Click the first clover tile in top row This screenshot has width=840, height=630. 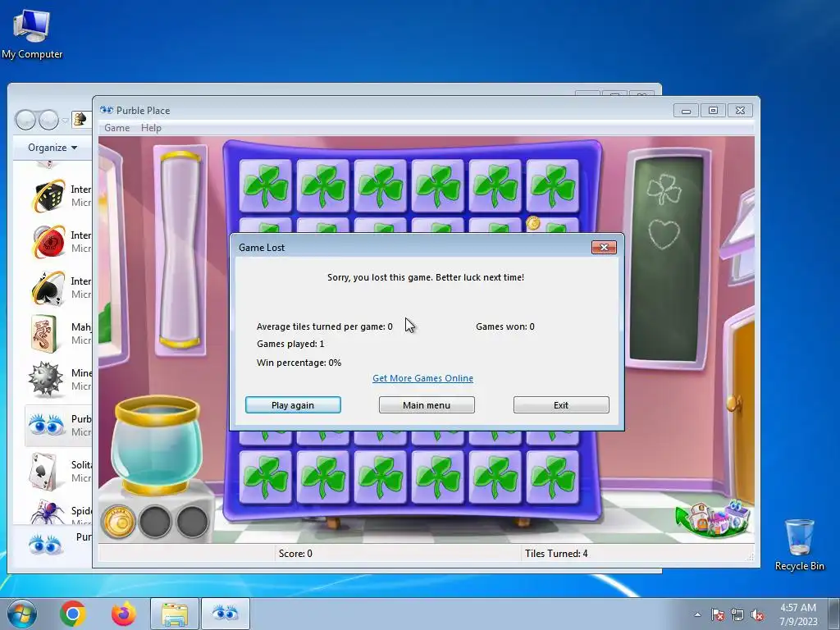click(265, 186)
